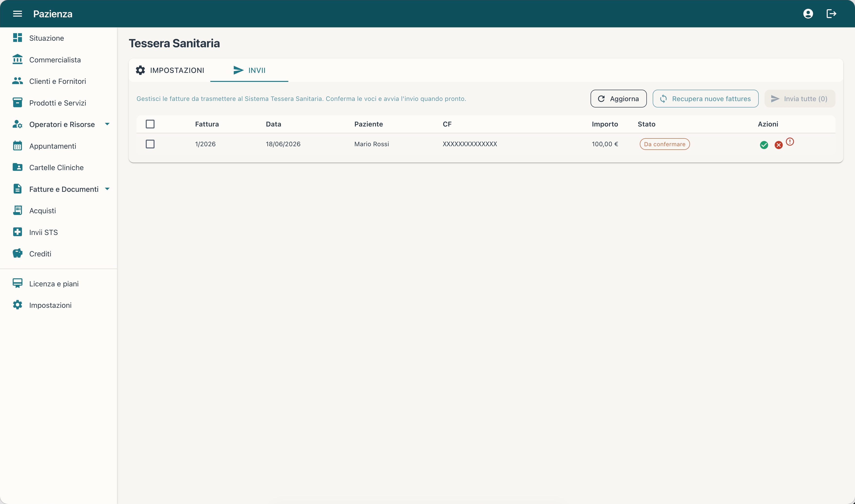Click the red warning icon for Mario Rossi
The width and height of the screenshot is (855, 504).
(x=790, y=142)
